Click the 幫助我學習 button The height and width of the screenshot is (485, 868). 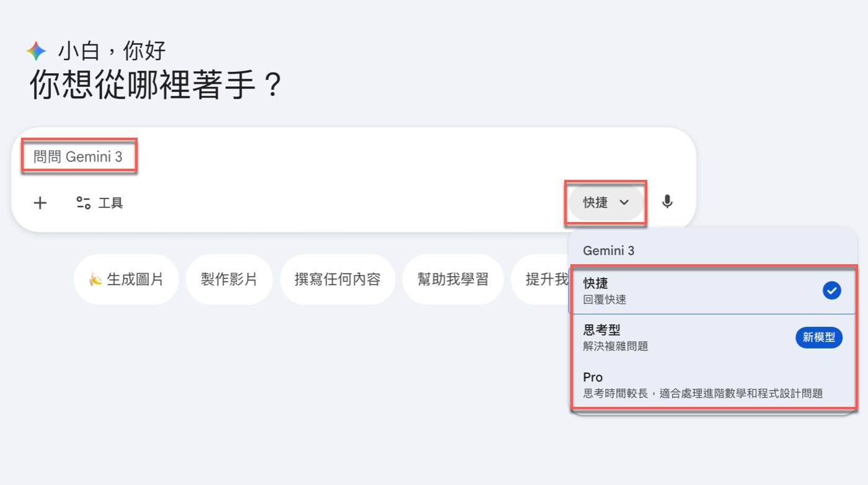453,279
